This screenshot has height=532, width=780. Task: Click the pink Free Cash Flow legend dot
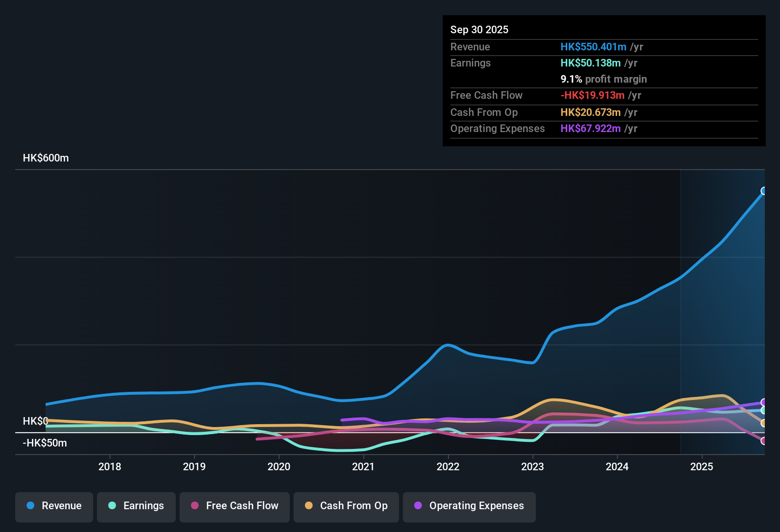point(194,506)
